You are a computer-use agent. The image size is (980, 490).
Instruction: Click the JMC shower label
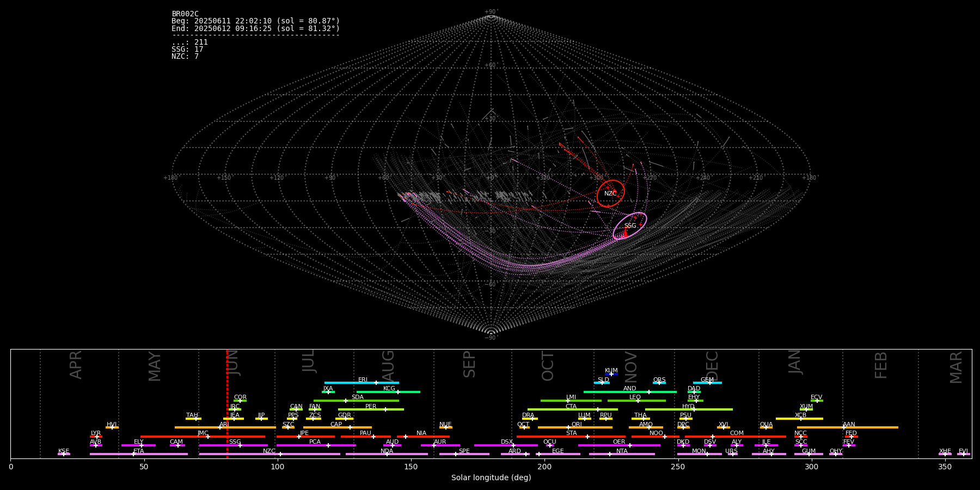pos(203,433)
